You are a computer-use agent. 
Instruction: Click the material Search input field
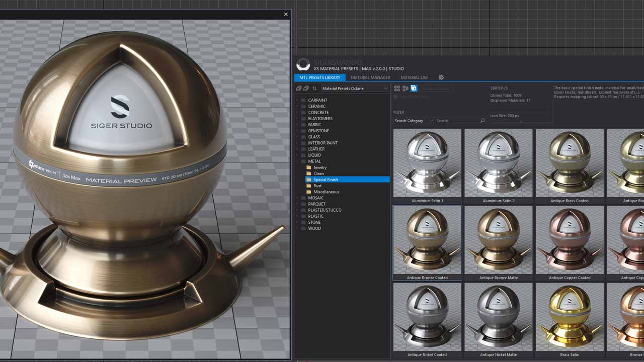click(x=457, y=121)
